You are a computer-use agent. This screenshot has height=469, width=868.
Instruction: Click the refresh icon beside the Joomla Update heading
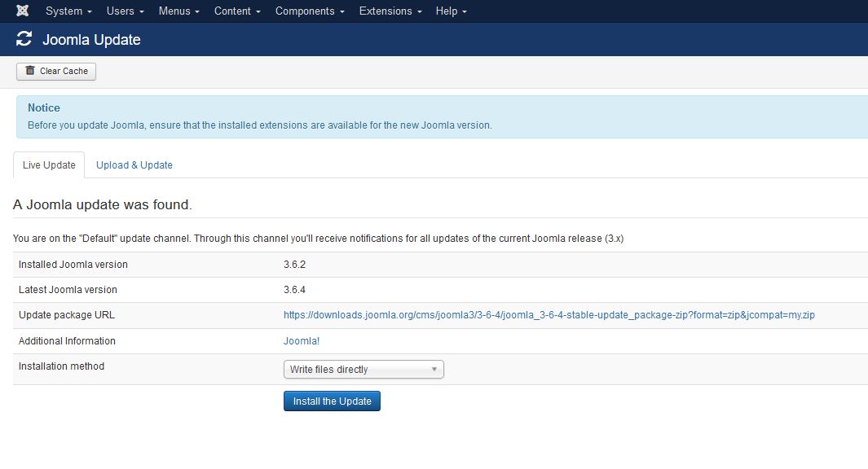23,38
